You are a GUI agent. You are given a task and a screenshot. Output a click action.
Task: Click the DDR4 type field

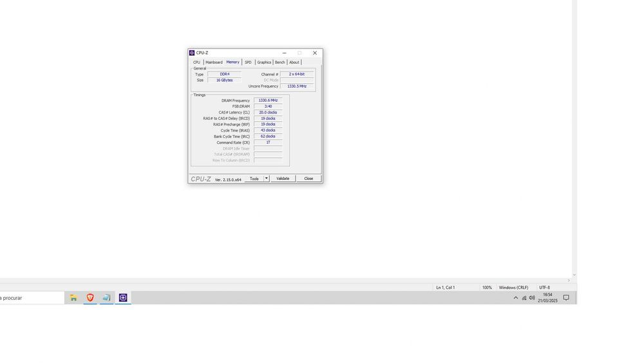[224, 74]
